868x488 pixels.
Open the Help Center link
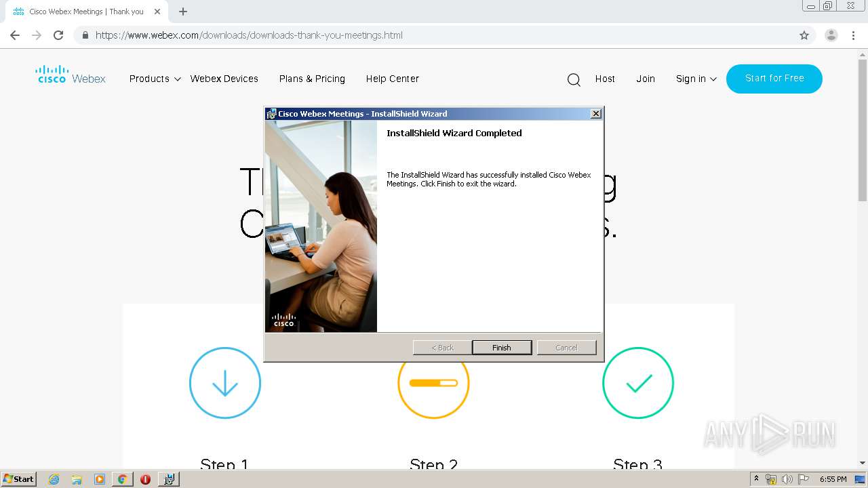393,79
